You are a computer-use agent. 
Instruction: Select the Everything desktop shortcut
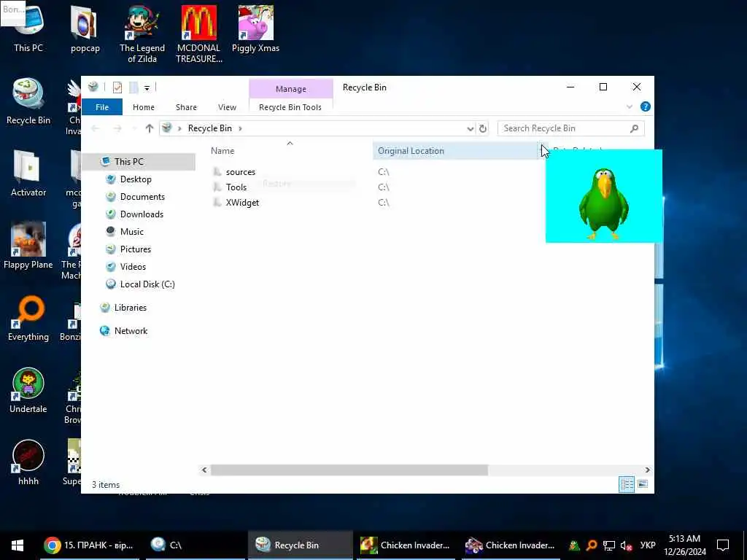(28, 318)
